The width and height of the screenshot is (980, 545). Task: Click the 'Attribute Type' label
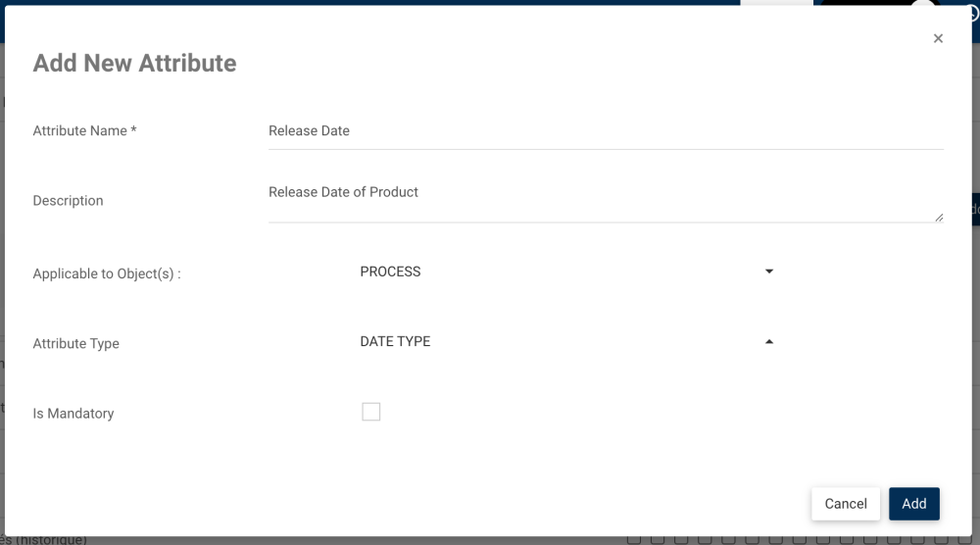click(75, 344)
